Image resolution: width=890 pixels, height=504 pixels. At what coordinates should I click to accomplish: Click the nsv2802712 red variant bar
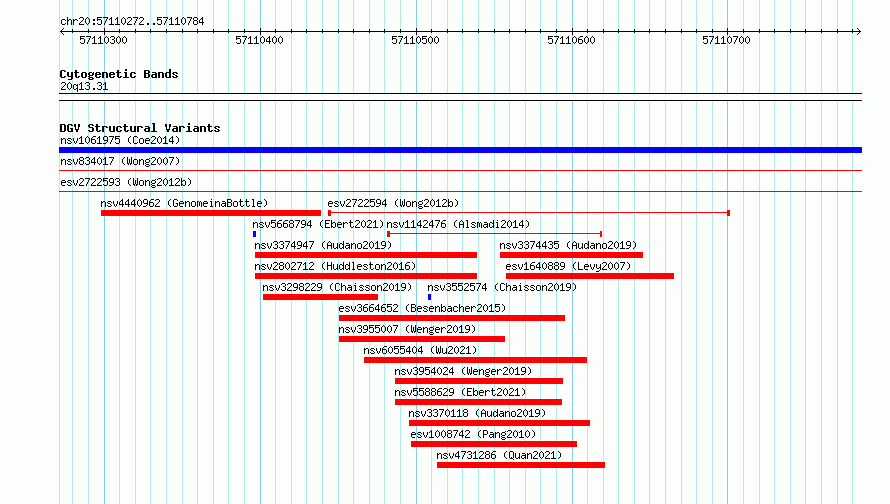tap(366, 276)
